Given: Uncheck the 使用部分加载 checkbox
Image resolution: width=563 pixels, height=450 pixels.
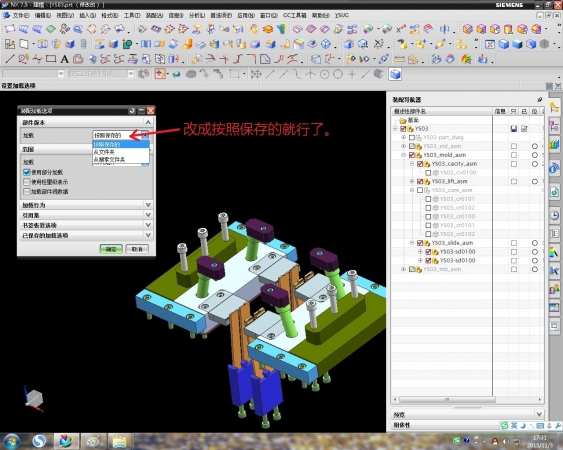Looking at the screenshot, I should [x=27, y=172].
